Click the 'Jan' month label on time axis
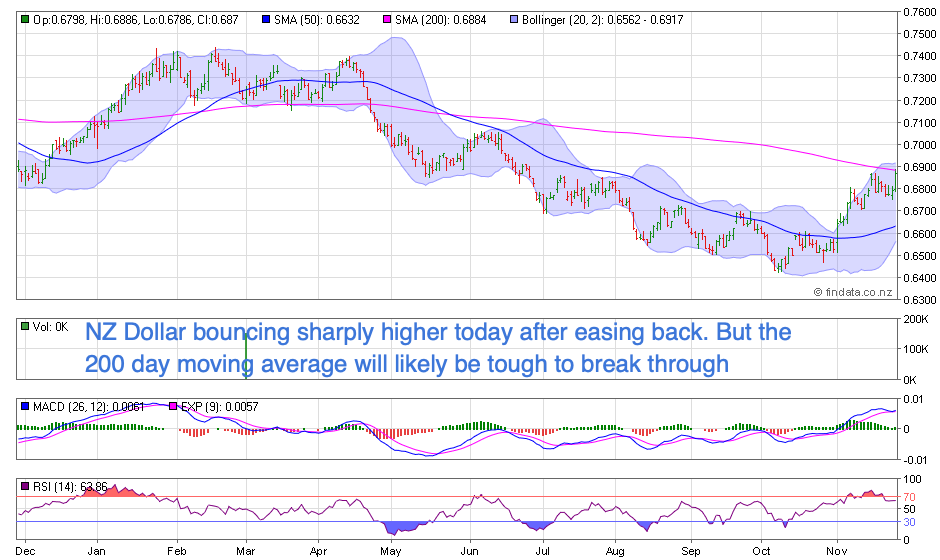 click(97, 551)
